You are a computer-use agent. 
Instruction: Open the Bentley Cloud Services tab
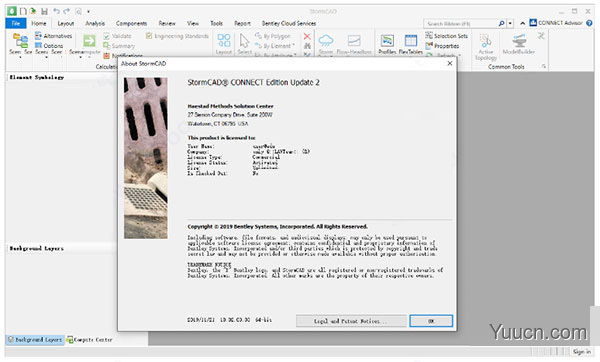tap(289, 23)
